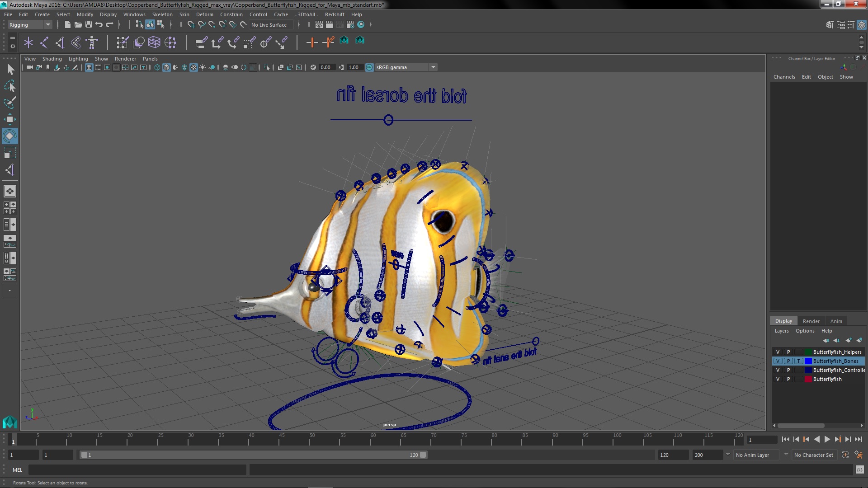Click the Snap to Grid icon
This screenshot has height=488, width=868.
click(191, 24)
